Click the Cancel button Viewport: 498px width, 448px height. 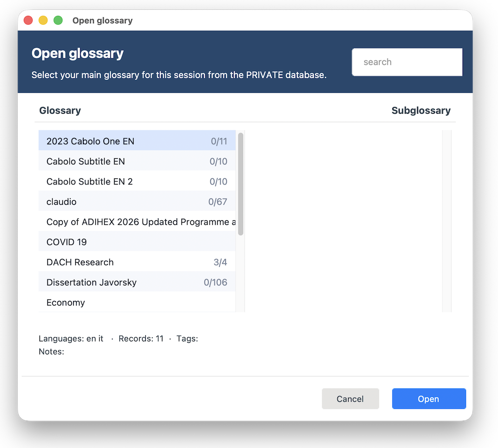pos(350,399)
